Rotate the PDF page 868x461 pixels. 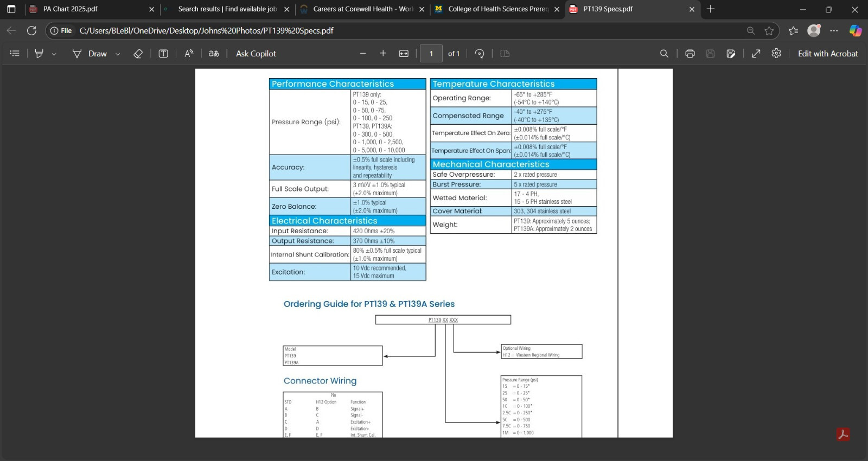tap(480, 53)
